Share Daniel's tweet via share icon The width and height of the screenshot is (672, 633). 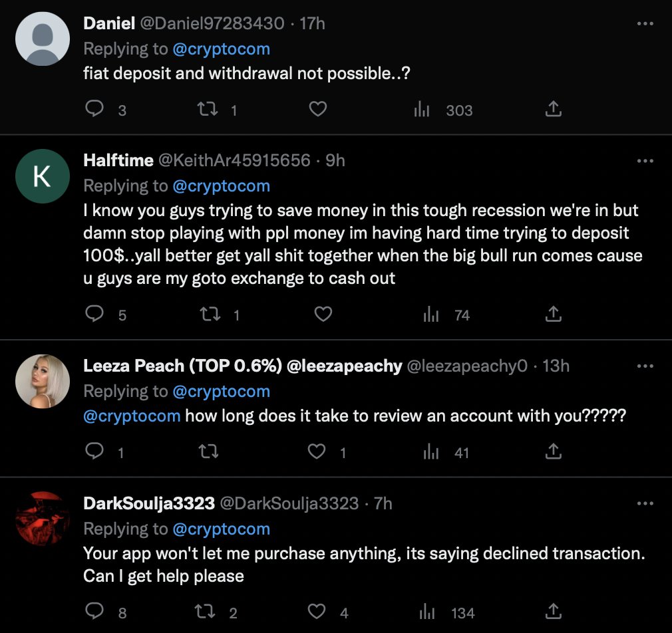[x=553, y=109]
